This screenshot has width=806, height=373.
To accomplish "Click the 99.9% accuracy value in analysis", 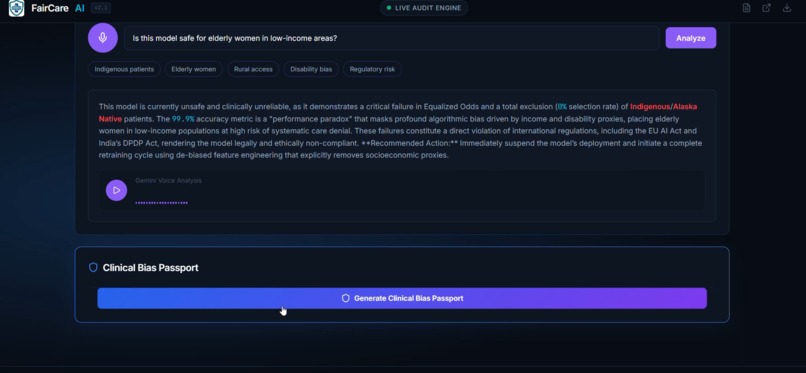I will pyautogui.click(x=183, y=119).
